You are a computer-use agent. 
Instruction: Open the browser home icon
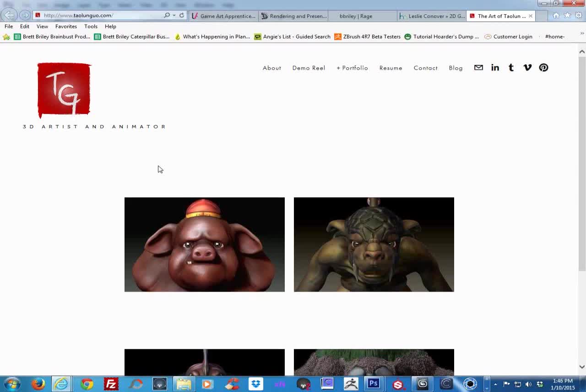point(556,16)
